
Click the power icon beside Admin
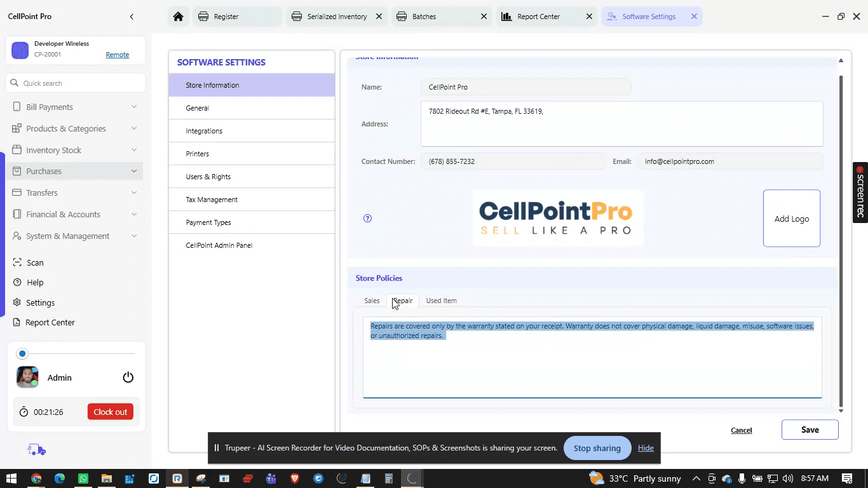point(128,377)
